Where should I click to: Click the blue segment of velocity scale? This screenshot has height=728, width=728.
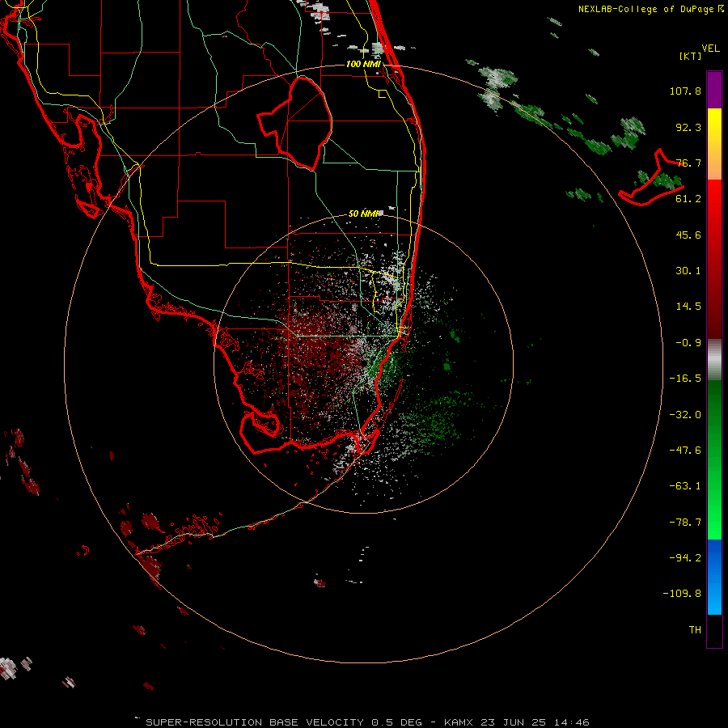[x=714, y=577]
